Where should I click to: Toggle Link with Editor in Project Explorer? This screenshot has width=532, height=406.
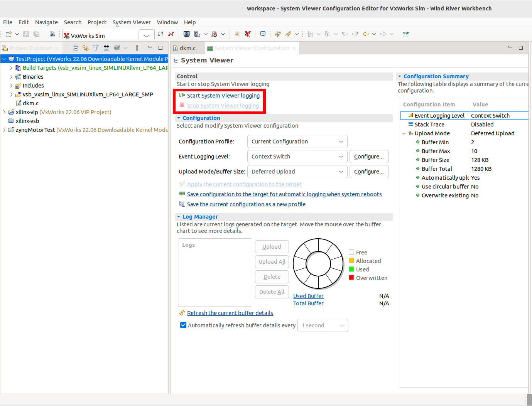[86, 48]
